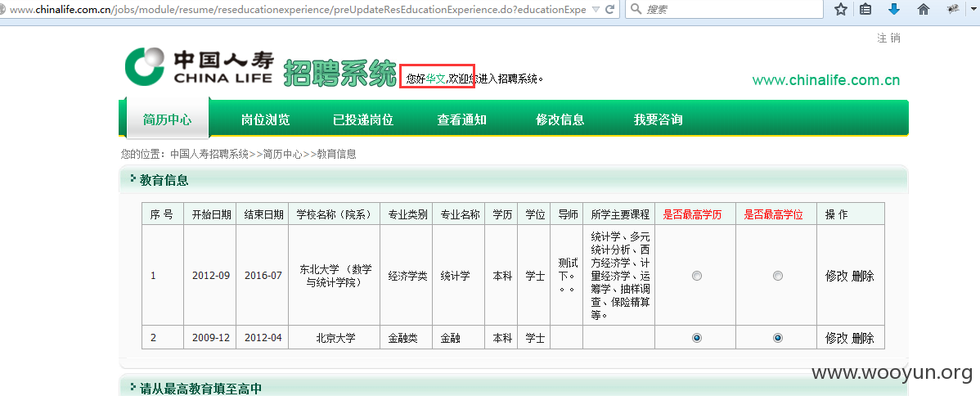Screen dimensions: 980x396
Task: Click the search magnifier icon
Action: [636, 9]
